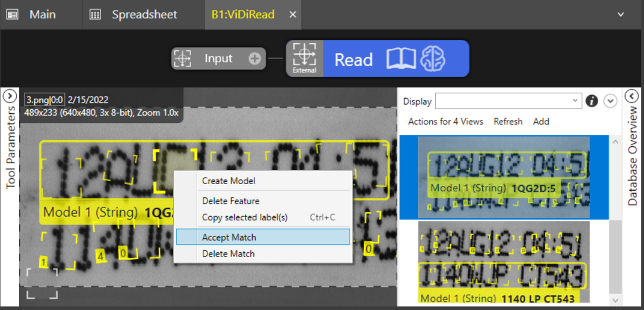Click the info icon beside Display
Screen dimensions: 644x310
click(592, 101)
